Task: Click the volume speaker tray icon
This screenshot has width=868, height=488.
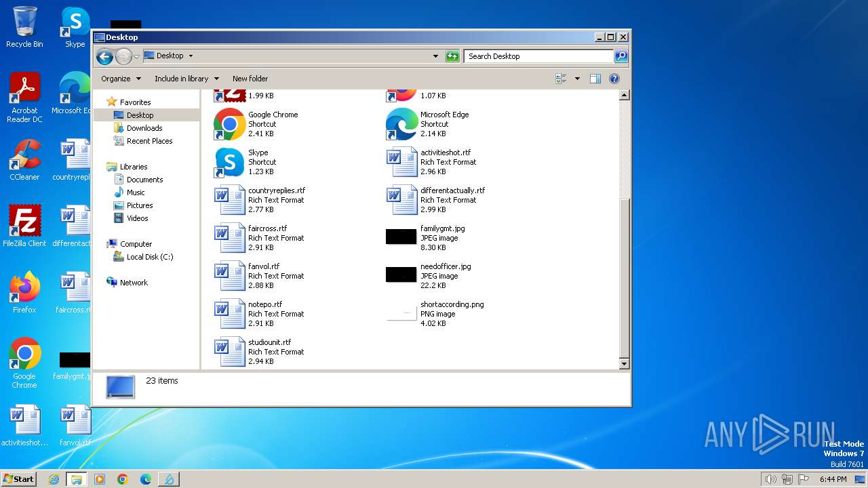Action: (x=770, y=479)
